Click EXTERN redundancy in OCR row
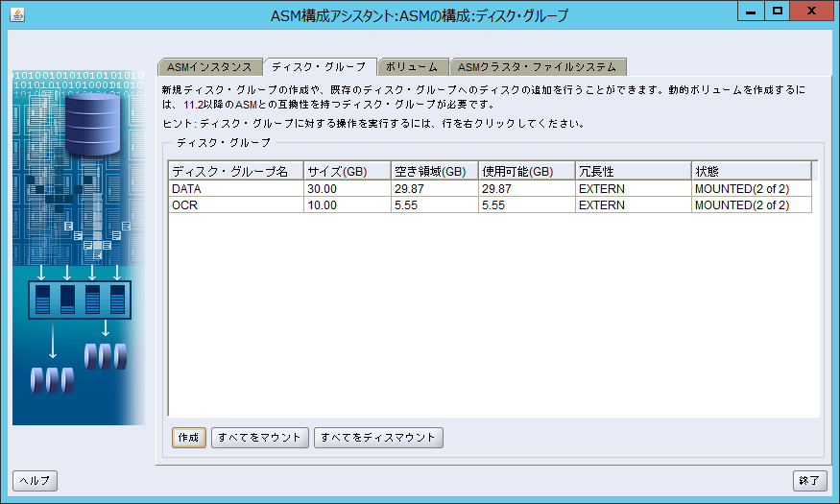Screen dimensions: 840x504 pyautogui.click(x=634, y=205)
